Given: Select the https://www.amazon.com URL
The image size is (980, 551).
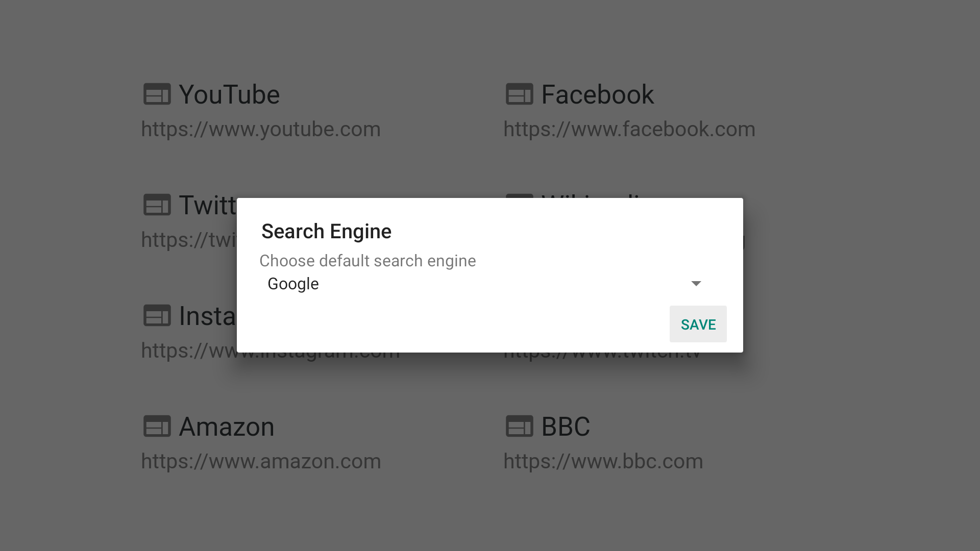Looking at the screenshot, I should click(x=261, y=462).
